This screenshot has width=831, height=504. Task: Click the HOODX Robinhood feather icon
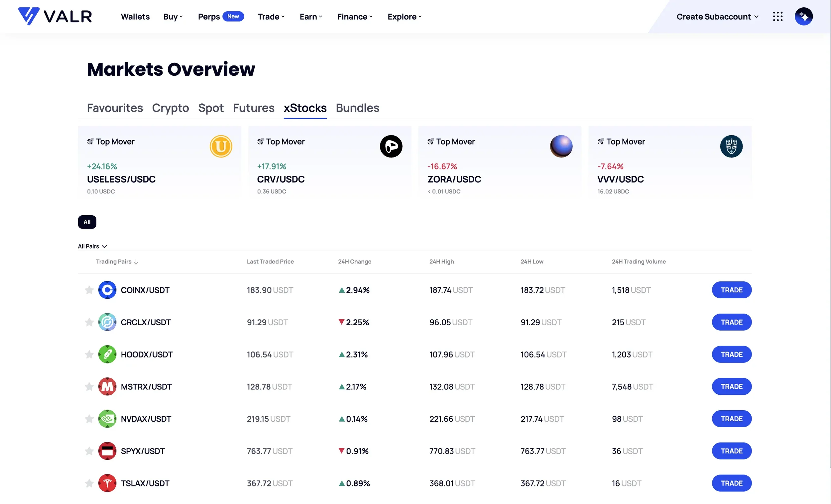click(x=107, y=354)
